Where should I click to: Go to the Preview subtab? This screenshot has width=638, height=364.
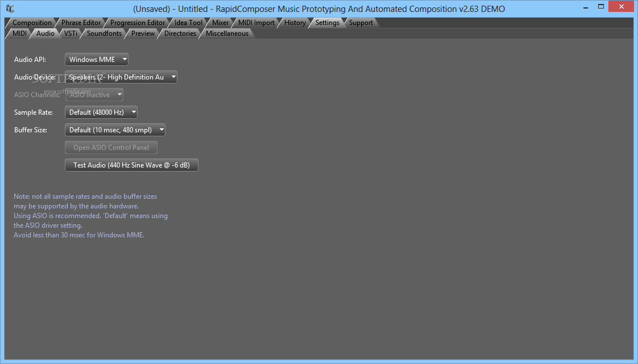[142, 34]
